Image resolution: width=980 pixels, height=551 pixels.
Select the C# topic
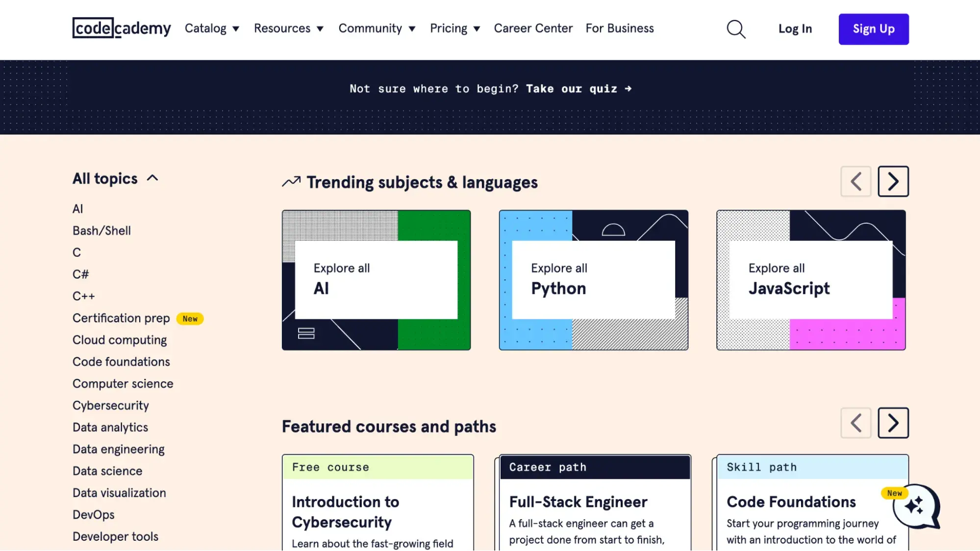(x=80, y=274)
